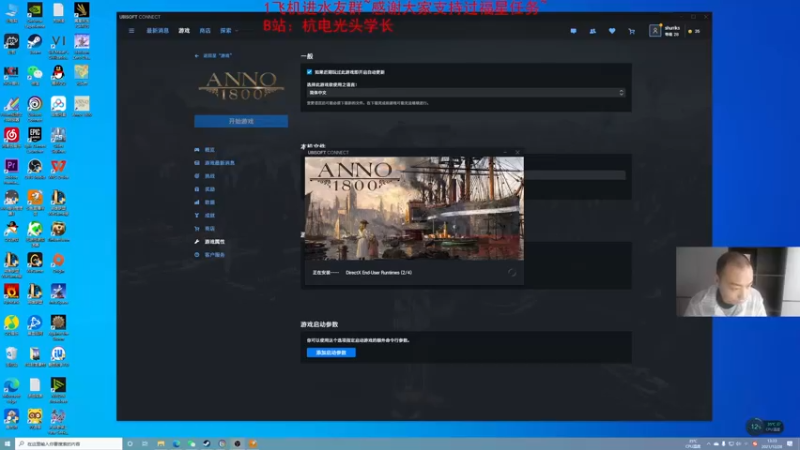800x450 pixels.
Task: Open the WPS Office desktop shortcut
Action: pos(58,169)
